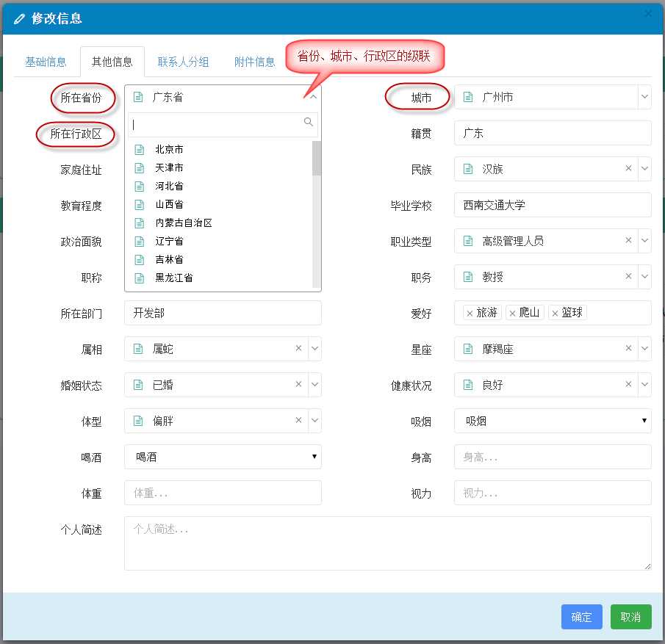Clear the 职业类型 selection with X
This screenshot has width=665, height=644.
(628, 240)
